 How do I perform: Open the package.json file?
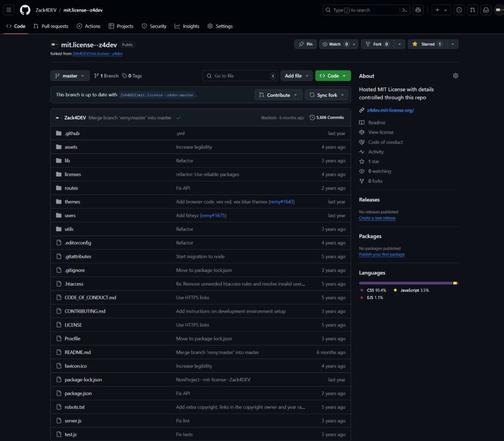pyautogui.click(x=78, y=394)
